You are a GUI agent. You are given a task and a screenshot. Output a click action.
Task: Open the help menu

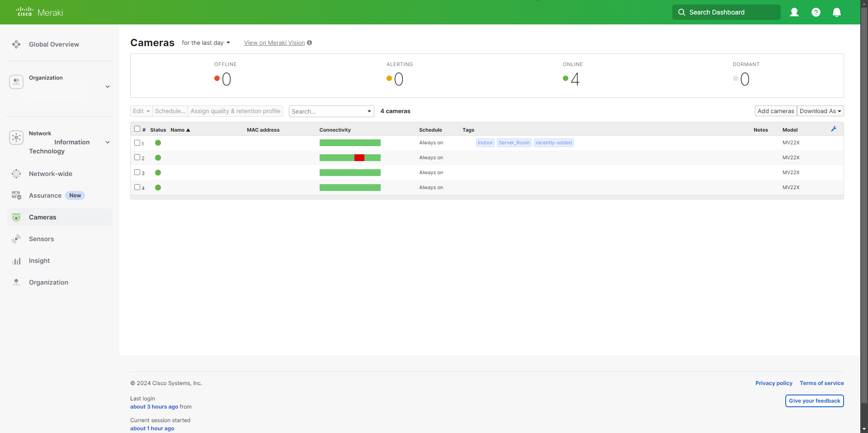[816, 12]
